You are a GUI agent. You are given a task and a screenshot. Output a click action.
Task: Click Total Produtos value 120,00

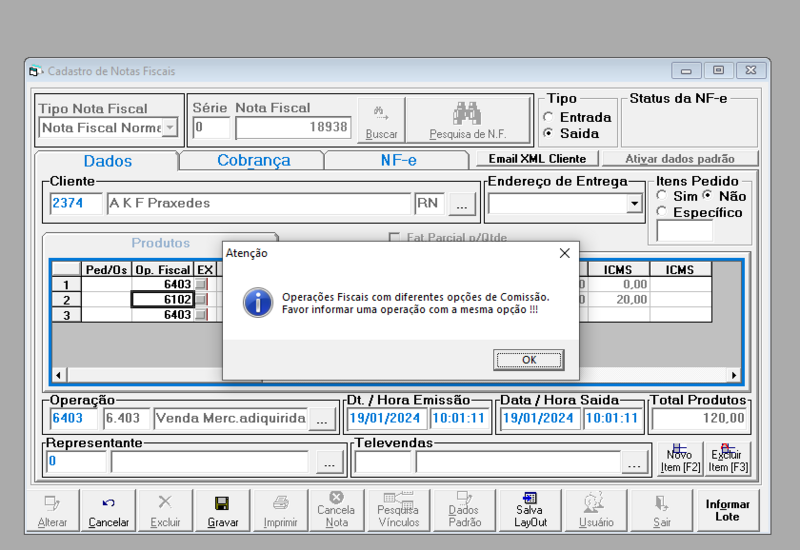[699, 418]
